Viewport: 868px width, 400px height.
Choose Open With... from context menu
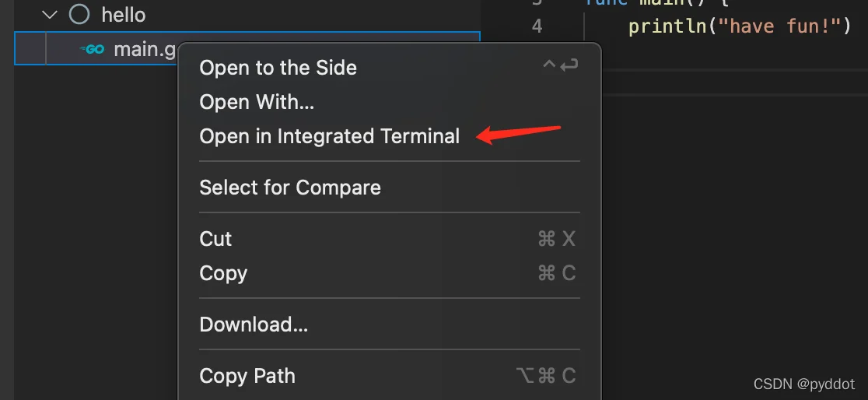point(257,102)
